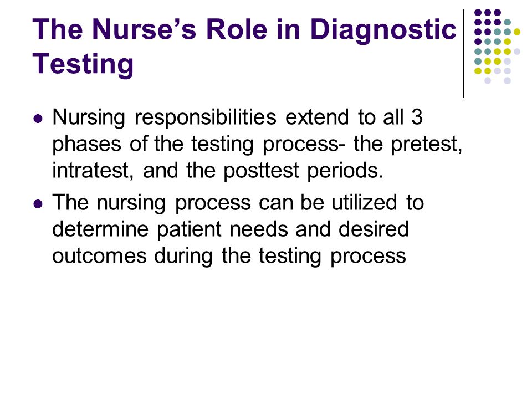
Task: Click the slide title 'The Nurse's Role in Diagnostic'
Action: (244, 30)
